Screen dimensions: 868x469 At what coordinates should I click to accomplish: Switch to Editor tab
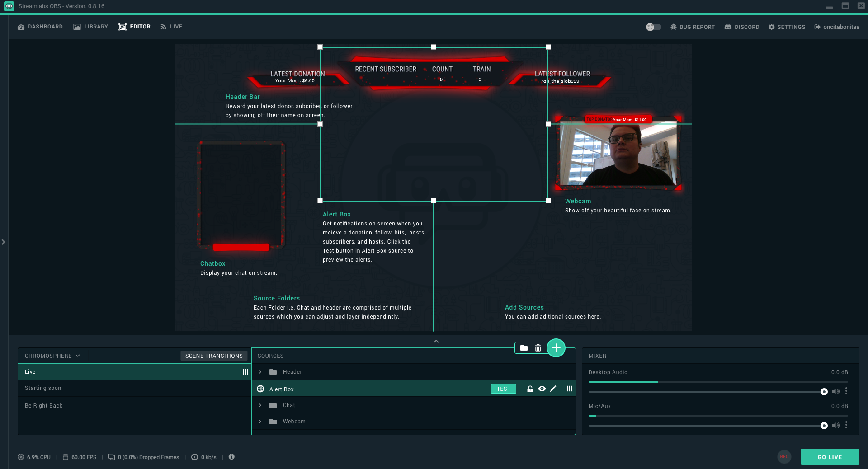click(134, 27)
